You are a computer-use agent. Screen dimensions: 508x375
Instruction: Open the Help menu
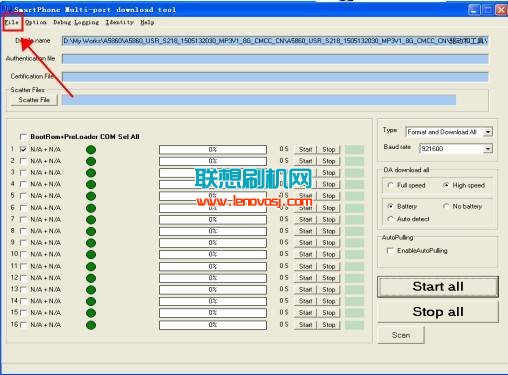(147, 22)
